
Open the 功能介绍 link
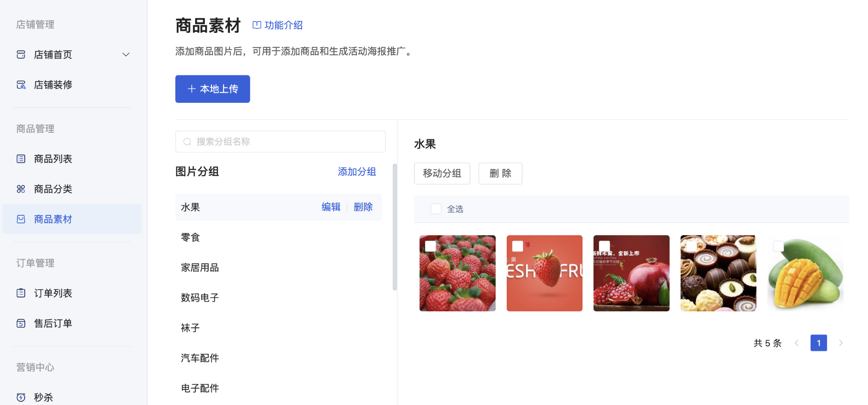coord(278,25)
